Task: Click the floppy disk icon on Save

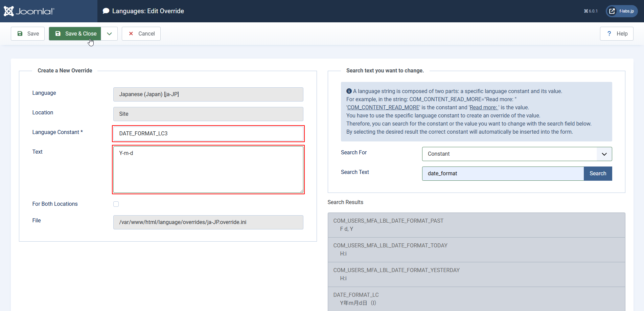Action: 20,34
